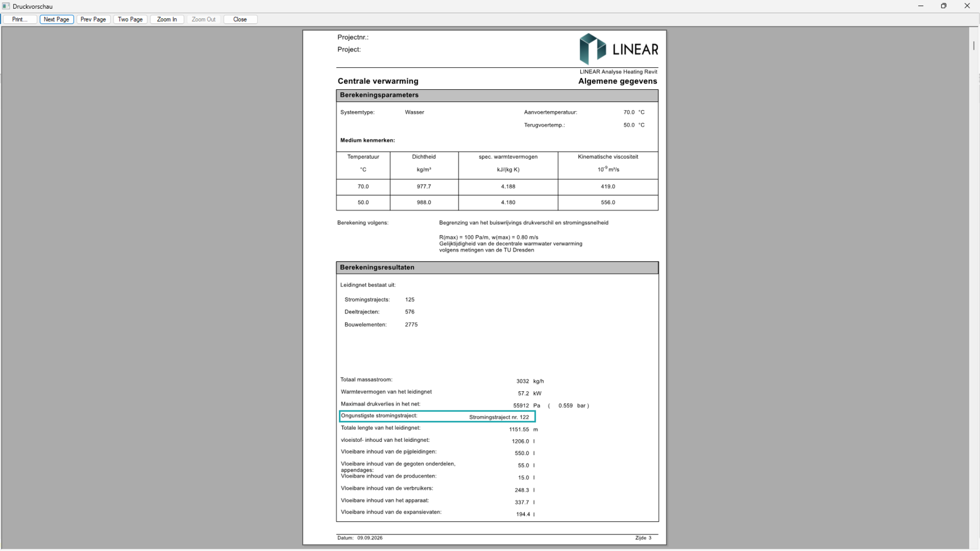Close window with title bar X
The width and height of the screenshot is (980, 551).
click(x=967, y=6)
